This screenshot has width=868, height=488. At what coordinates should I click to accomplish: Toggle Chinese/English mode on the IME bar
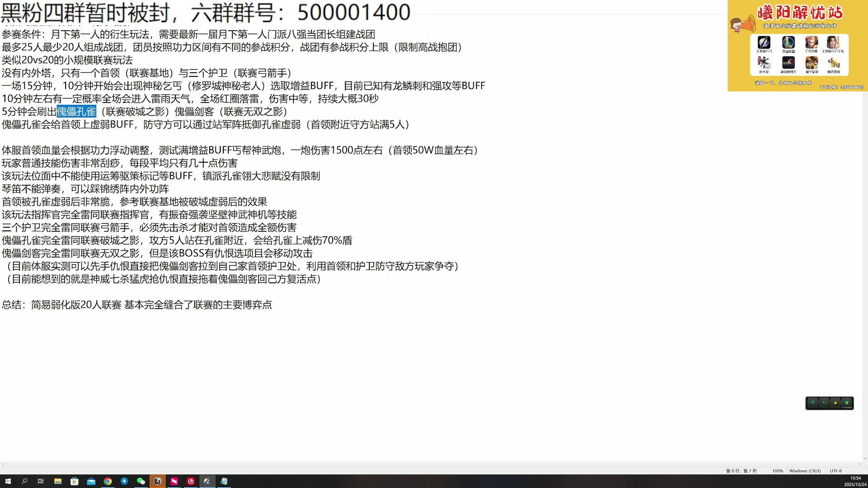tap(812, 403)
